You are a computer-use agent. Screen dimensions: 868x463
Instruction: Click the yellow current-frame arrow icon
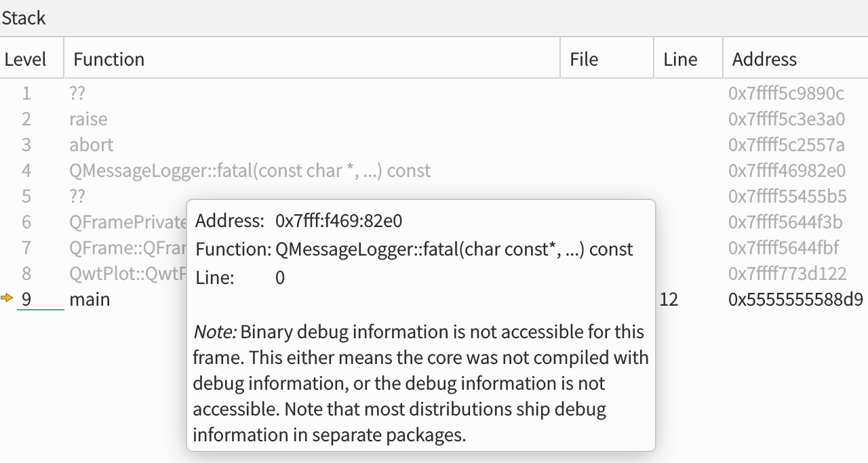pyautogui.click(x=7, y=298)
